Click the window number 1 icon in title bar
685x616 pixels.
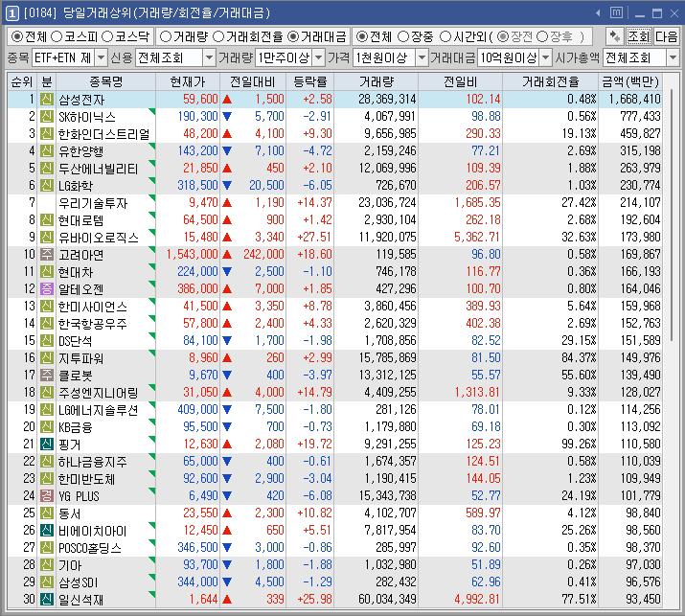[11, 13]
